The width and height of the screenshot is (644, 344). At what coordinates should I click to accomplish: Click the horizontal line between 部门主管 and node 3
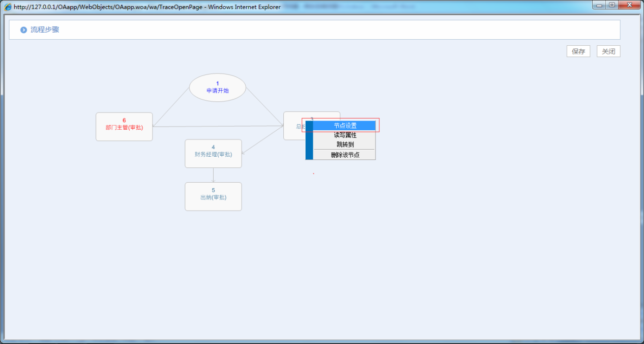(x=218, y=126)
